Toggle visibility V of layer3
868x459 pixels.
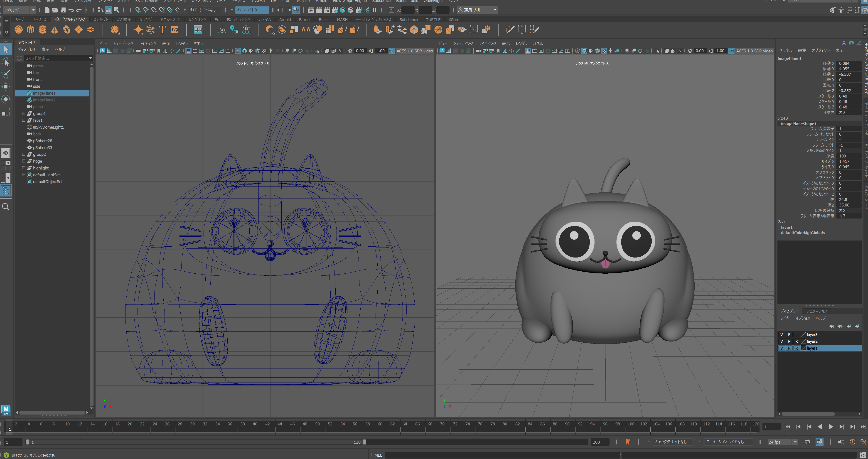[781, 335]
